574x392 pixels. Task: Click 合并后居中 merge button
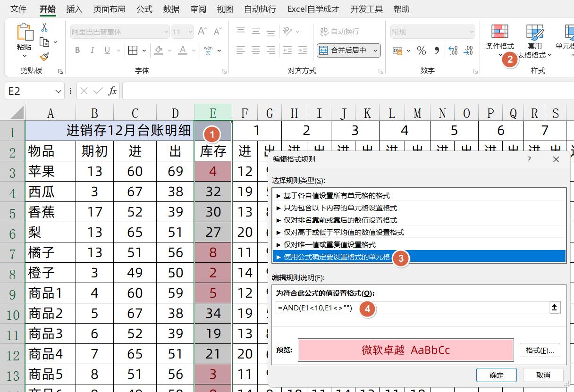pyautogui.click(x=344, y=50)
